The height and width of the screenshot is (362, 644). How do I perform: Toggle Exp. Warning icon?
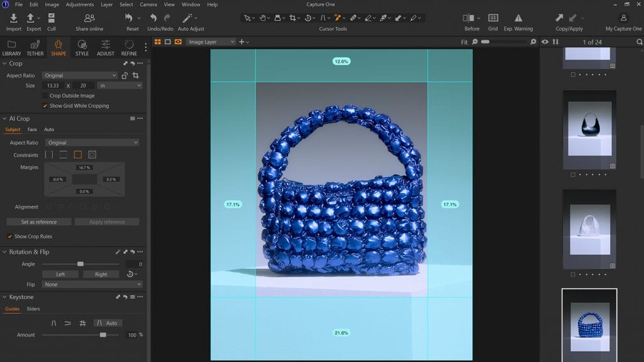pyautogui.click(x=518, y=18)
